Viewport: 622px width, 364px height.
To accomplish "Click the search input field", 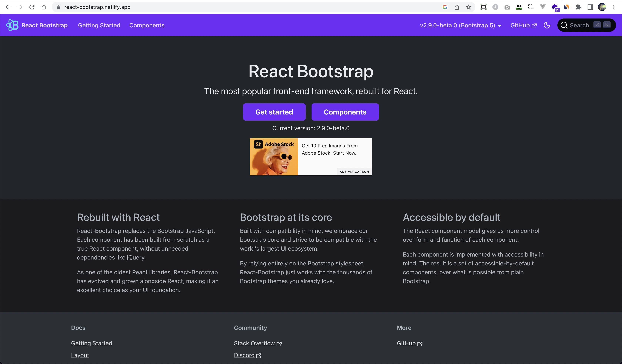I will pos(586,25).
